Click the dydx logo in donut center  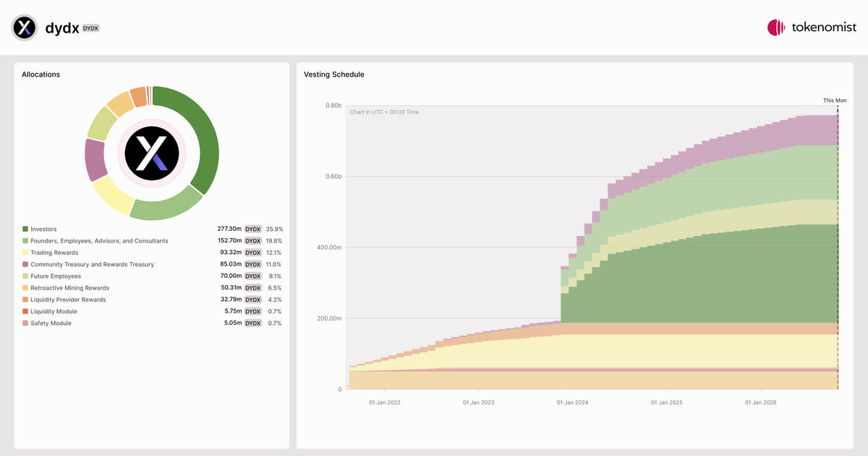pyautogui.click(x=152, y=153)
